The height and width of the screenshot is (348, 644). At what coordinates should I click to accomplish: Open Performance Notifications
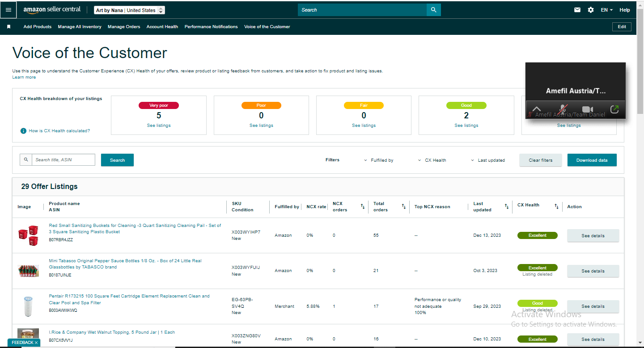(211, 27)
